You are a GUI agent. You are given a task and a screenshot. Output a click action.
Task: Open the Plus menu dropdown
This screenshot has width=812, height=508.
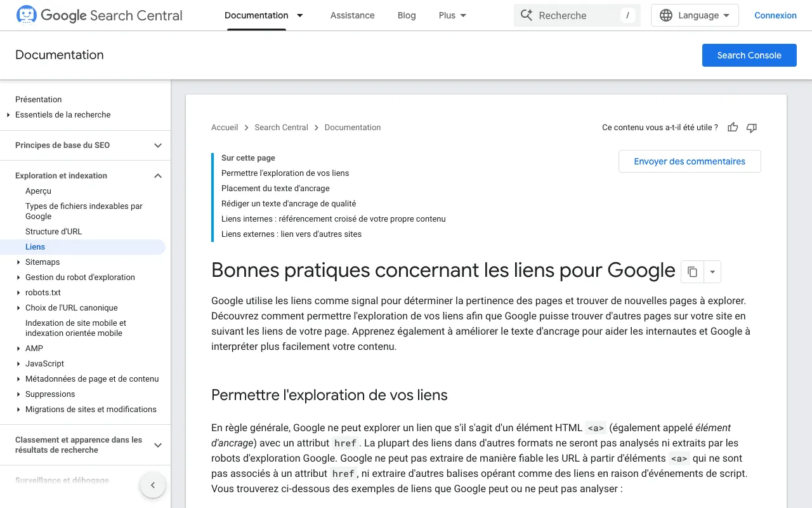click(x=453, y=15)
